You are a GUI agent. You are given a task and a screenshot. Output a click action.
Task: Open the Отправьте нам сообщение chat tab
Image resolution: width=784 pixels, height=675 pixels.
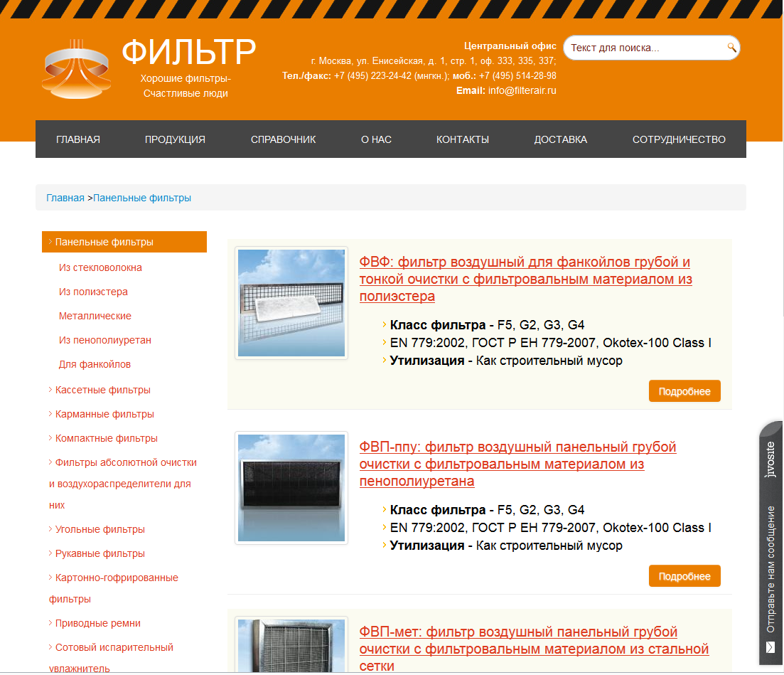tap(770, 570)
